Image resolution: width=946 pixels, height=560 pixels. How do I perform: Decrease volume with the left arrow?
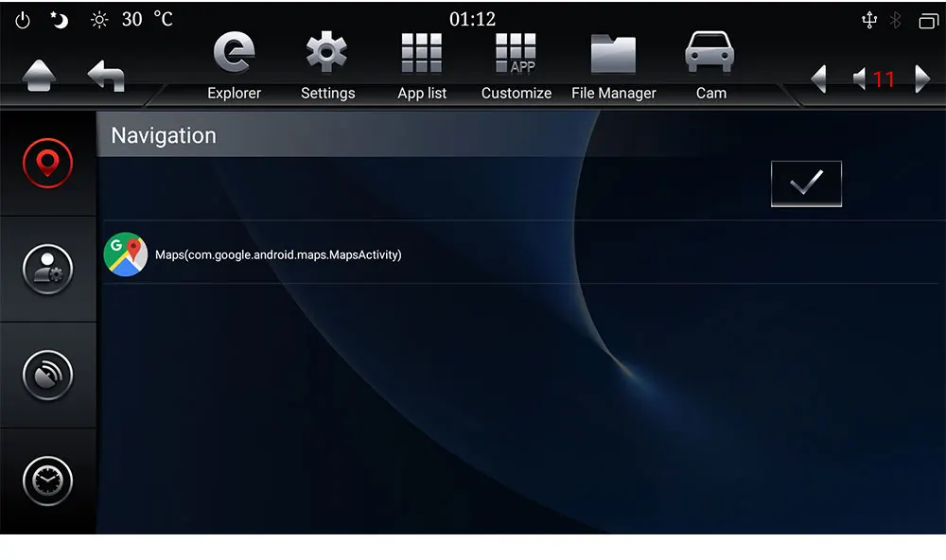point(818,79)
